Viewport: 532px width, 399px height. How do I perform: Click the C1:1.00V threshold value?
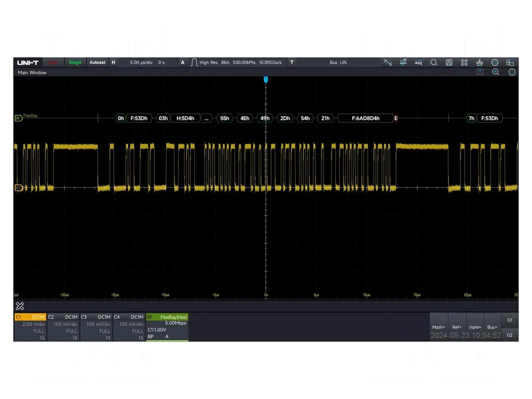[157, 330]
